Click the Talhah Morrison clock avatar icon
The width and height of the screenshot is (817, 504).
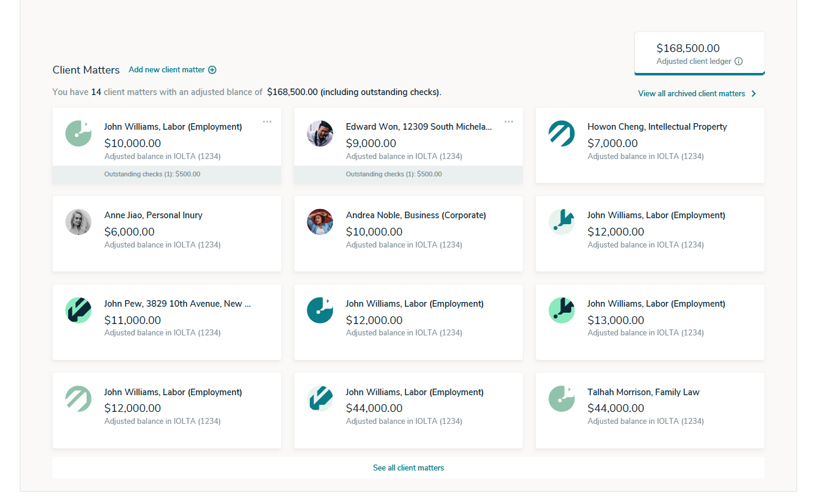point(562,399)
